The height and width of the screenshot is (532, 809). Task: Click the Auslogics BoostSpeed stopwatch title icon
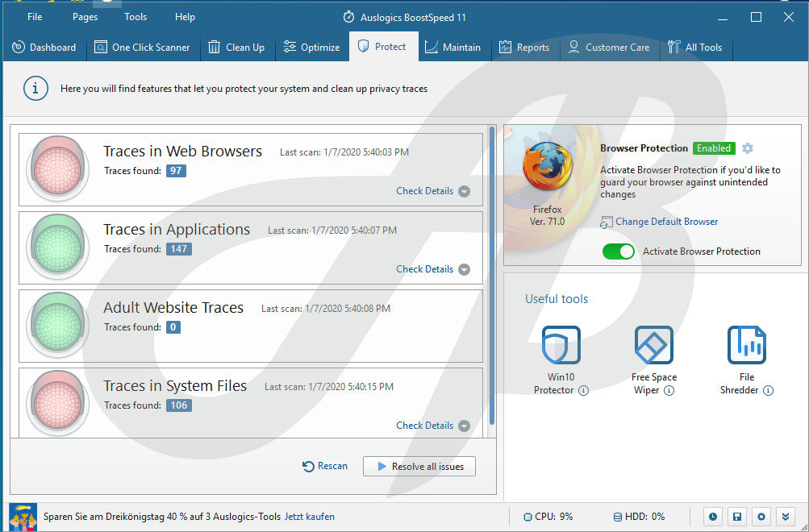[348, 17]
